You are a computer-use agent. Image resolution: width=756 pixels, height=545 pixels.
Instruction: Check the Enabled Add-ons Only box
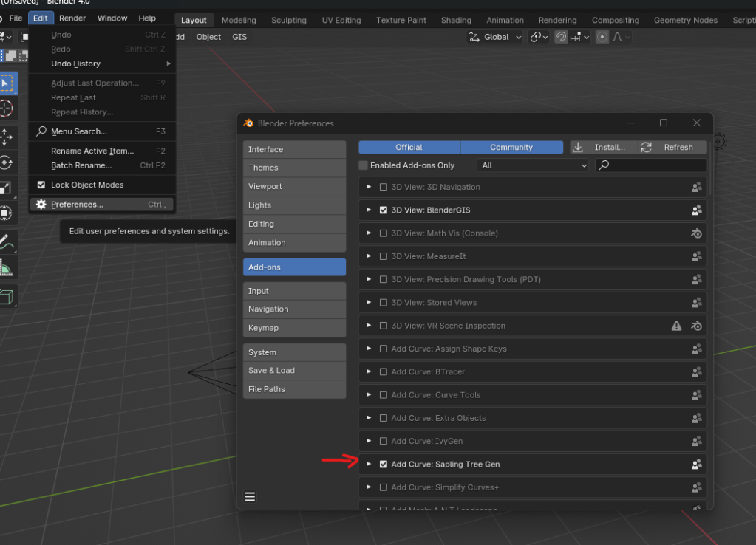(363, 166)
